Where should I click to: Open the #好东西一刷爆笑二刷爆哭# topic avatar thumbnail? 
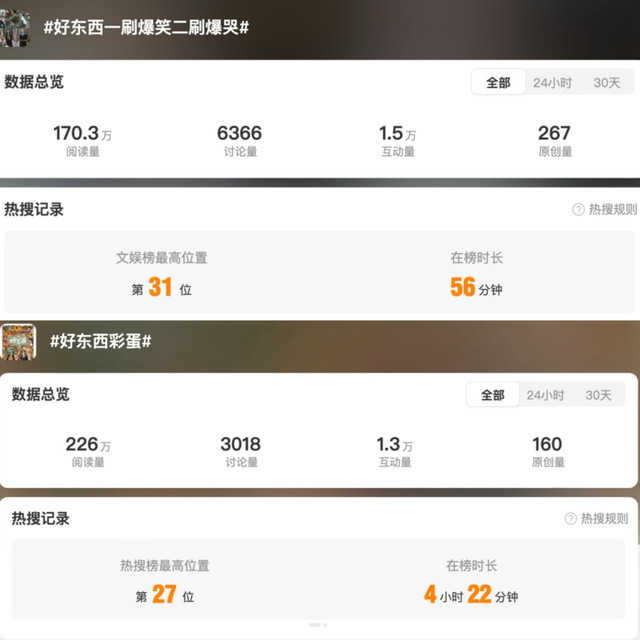point(15,28)
